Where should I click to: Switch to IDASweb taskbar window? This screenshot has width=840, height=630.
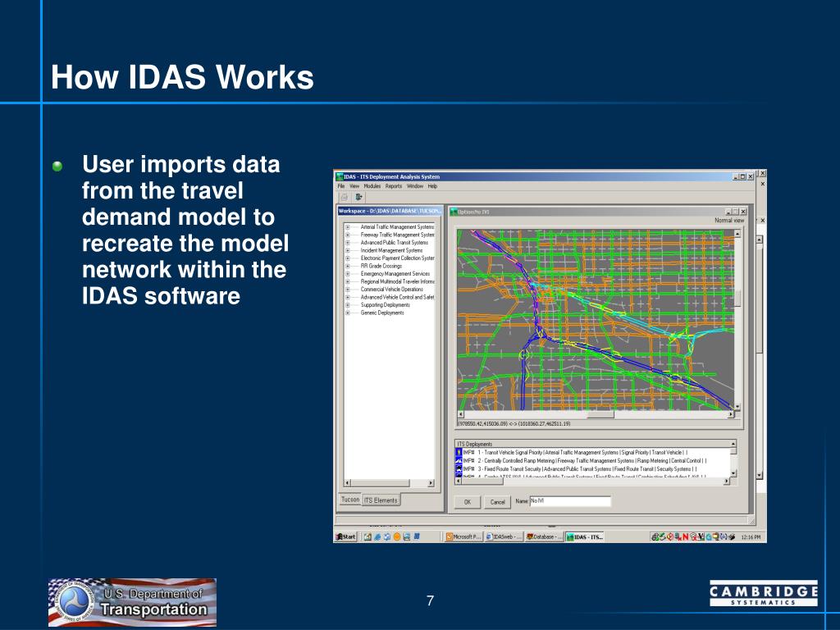click(x=504, y=536)
